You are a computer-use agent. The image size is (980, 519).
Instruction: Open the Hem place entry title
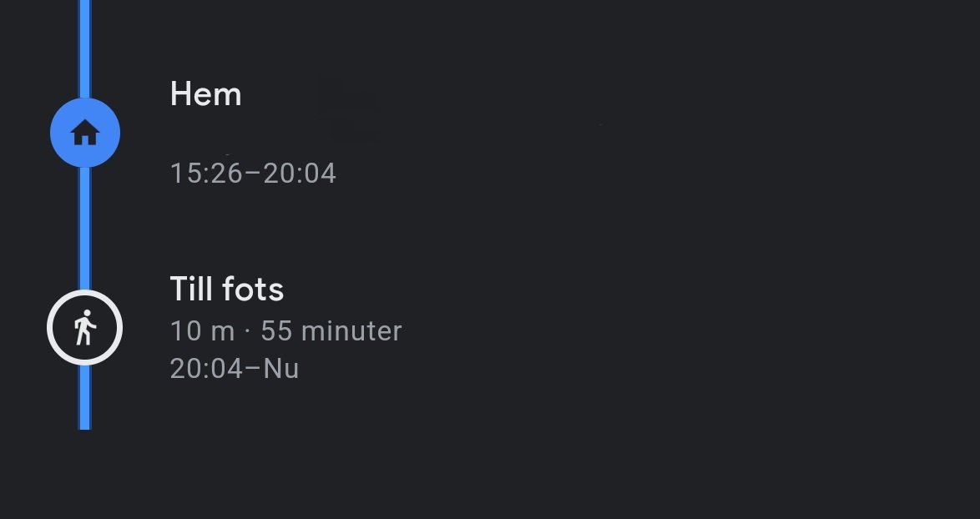tap(205, 94)
